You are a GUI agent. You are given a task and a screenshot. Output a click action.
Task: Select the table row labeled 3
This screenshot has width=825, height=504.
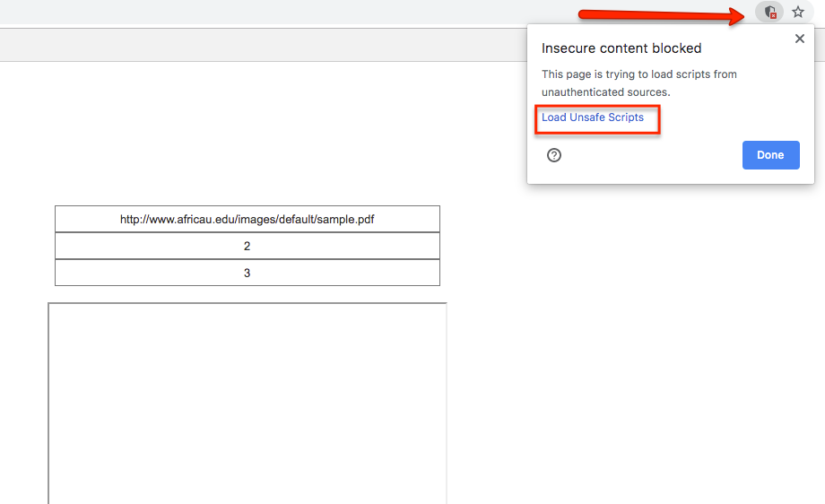(x=247, y=273)
